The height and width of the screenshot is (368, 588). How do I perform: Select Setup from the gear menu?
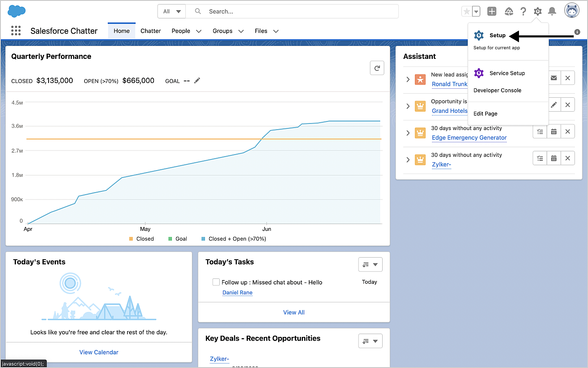497,36
